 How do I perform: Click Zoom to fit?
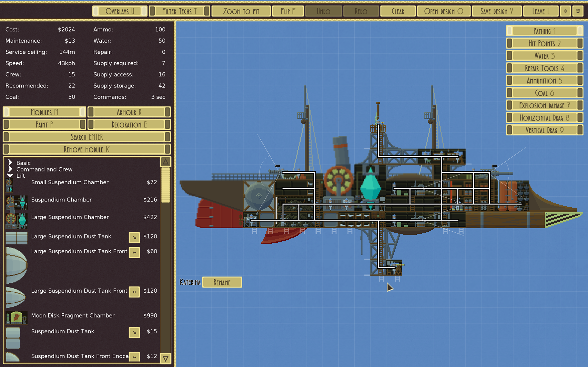[241, 11]
